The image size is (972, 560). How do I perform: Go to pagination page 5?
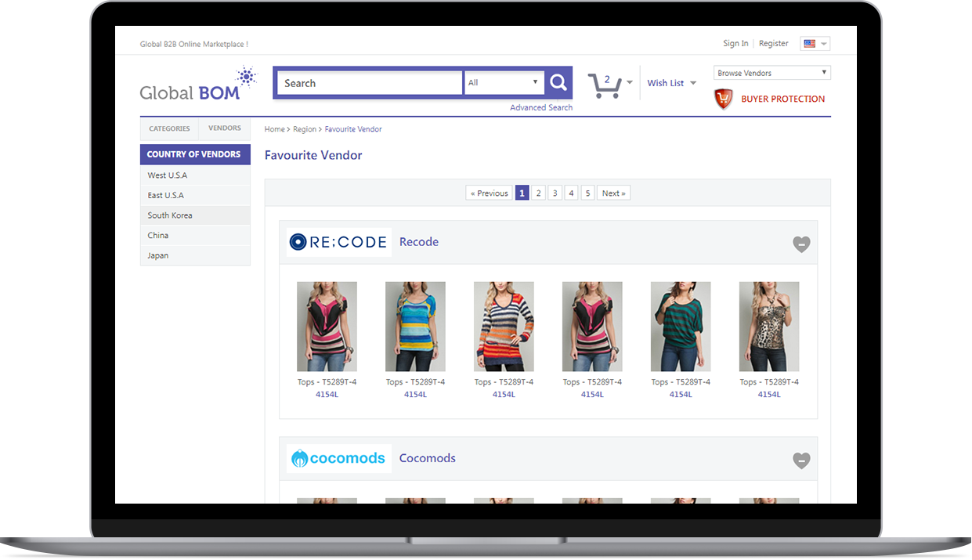[x=588, y=193]
